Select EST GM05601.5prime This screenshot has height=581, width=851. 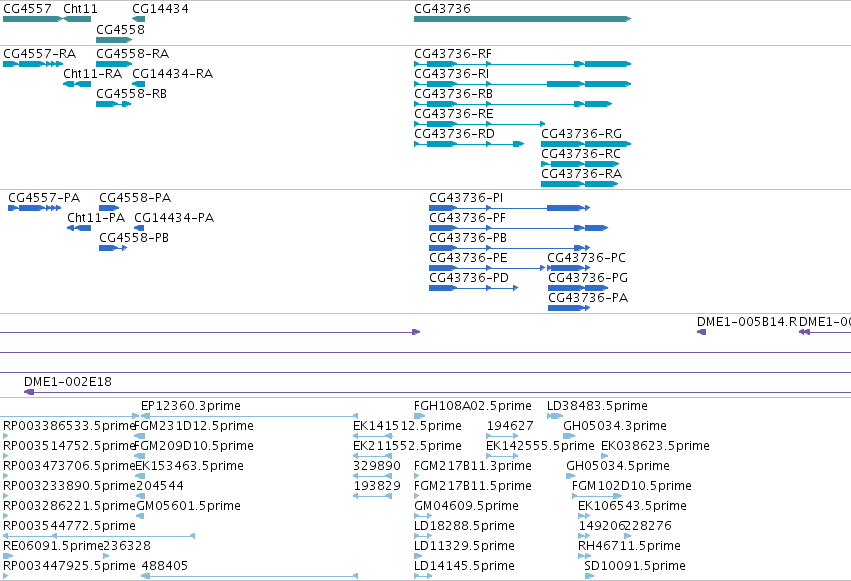141,516
